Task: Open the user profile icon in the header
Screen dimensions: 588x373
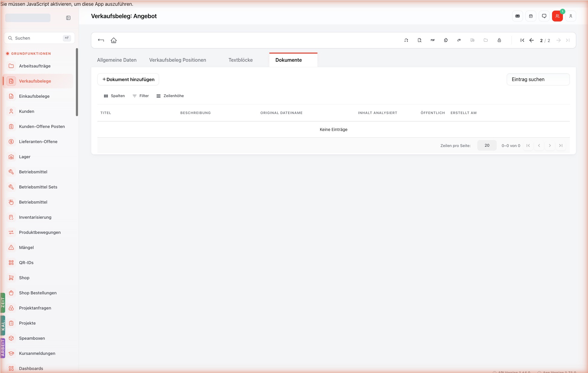Action: (x=571, y=16)
